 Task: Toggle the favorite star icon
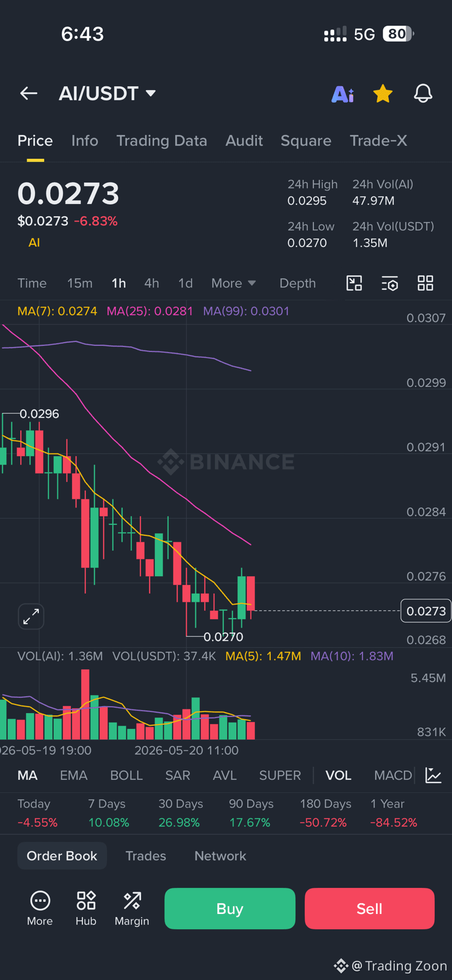(383, 94)
